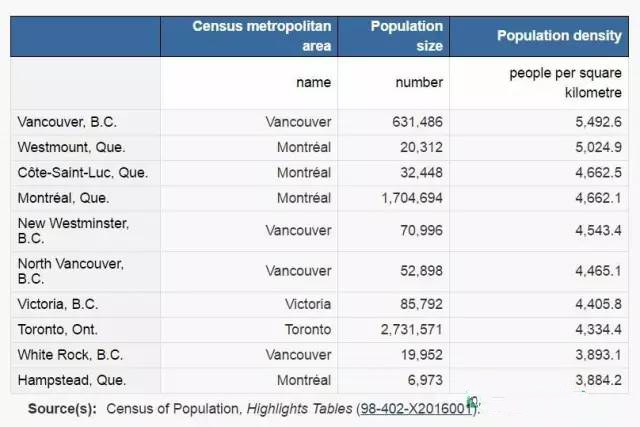
Task: Select the Westmount, Que. row label
Action: pos(71,147)
